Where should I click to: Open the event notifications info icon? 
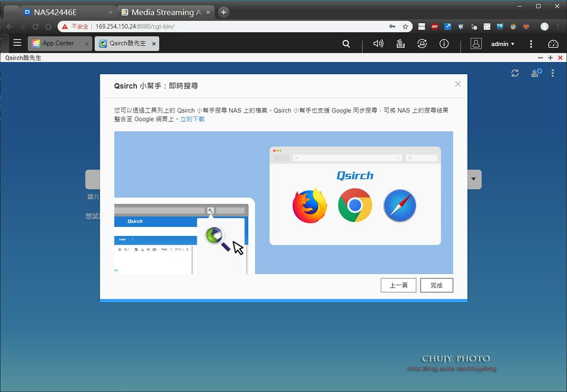[x=444, y=44]
